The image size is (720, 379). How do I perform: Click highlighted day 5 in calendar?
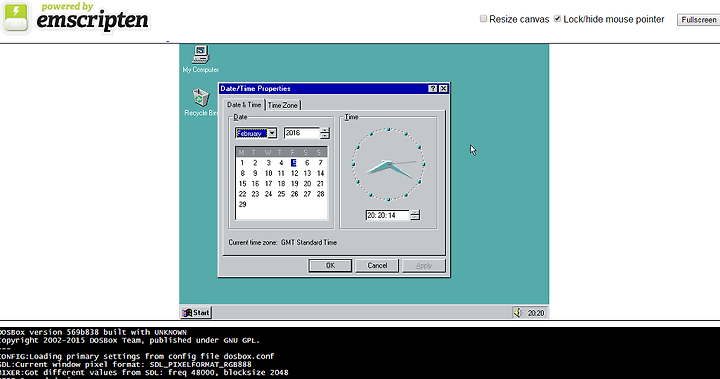294,163
